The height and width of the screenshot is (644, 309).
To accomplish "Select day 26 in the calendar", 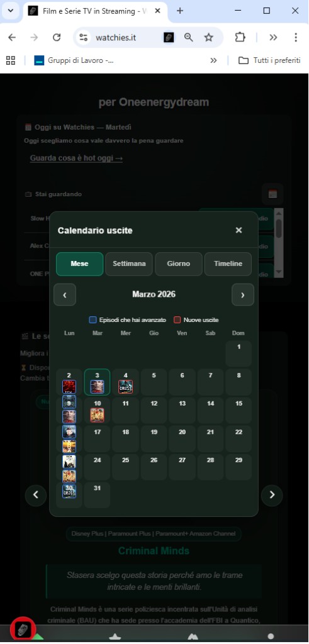I will pos(154,467).
